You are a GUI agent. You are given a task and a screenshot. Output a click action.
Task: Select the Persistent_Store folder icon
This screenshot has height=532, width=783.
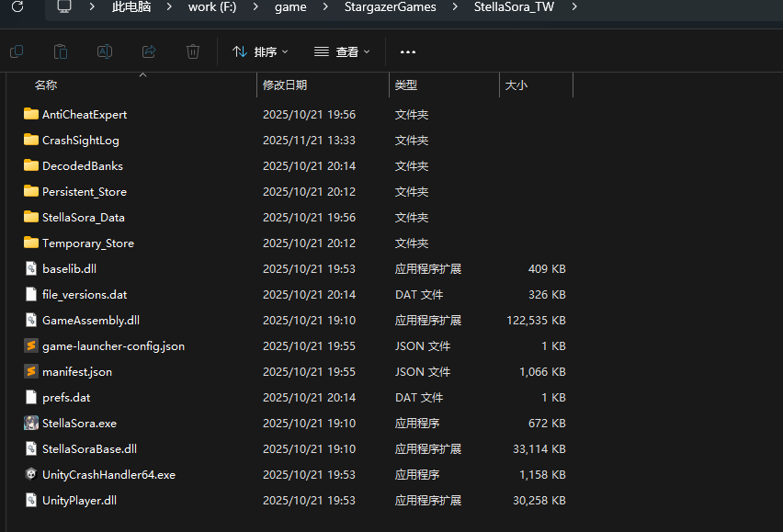[31, 192]
